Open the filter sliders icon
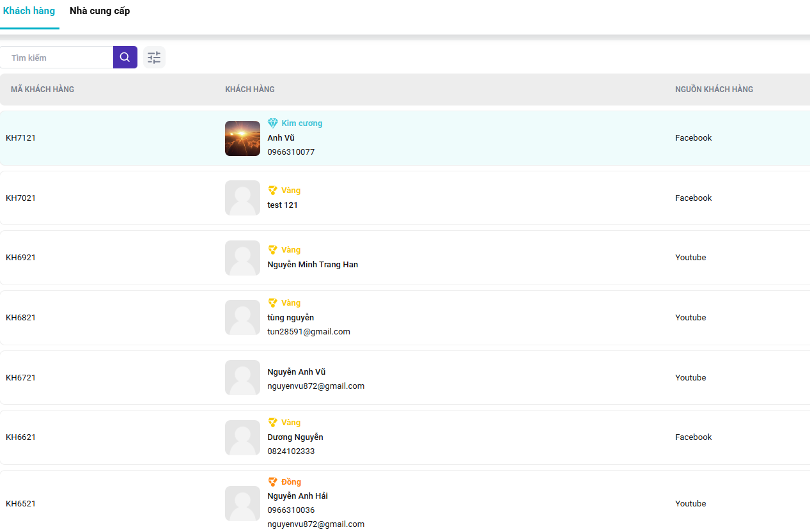Image resolution: width=810 pixels, height=532 pixels. tap(154, 58)
